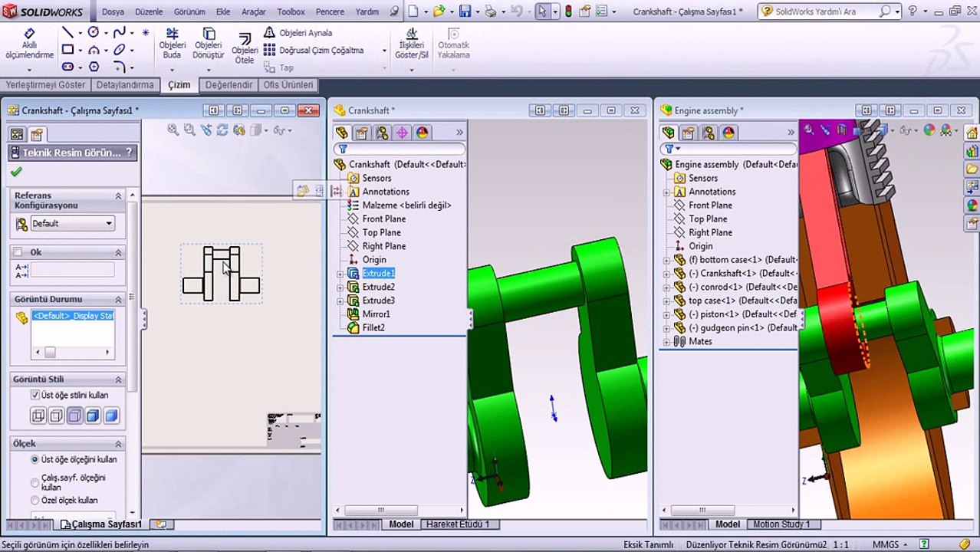Image resolution: width=980 pixels, height=552 pixels.
Task: Select the ellipse sketch tool
Action: 119,50
